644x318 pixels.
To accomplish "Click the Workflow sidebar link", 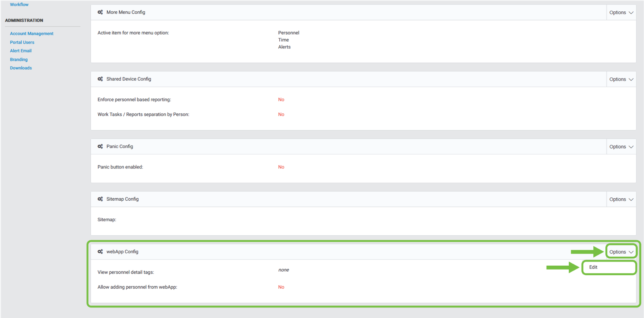I will click(19, 5).
